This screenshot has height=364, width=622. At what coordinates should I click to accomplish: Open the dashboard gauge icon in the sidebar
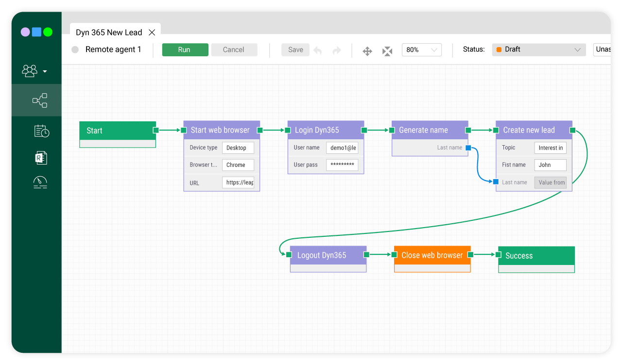pos(41,182)
